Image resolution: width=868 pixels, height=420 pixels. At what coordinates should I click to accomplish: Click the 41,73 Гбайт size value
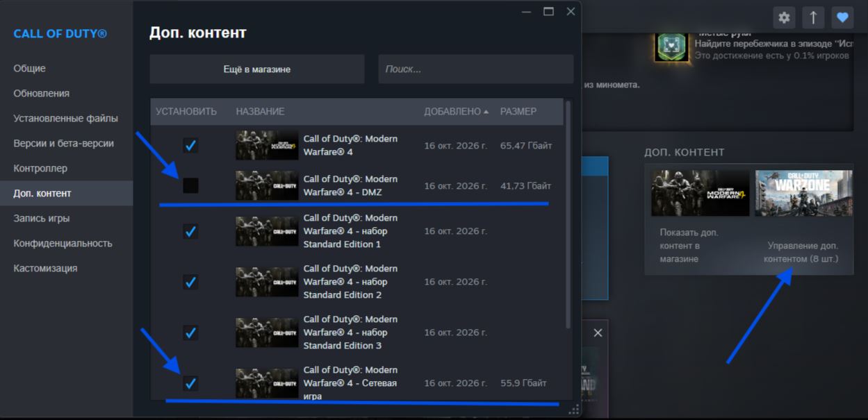coord(525,186)
